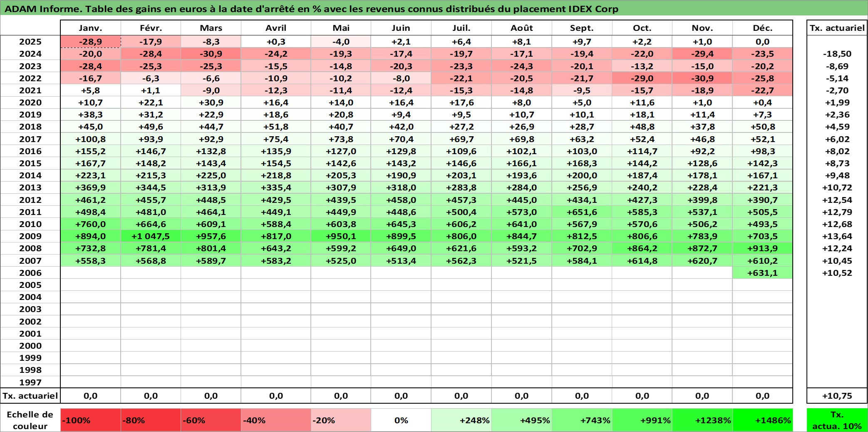Select cell +369,9 in January 2013
This screenshot has width=868, height=432.
tap(90, 187)
